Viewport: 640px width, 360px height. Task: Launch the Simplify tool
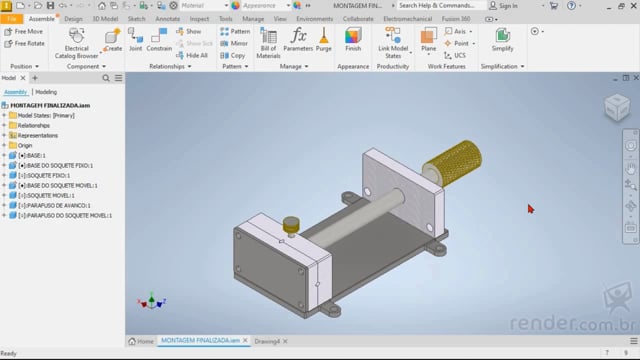click(502, 40)
